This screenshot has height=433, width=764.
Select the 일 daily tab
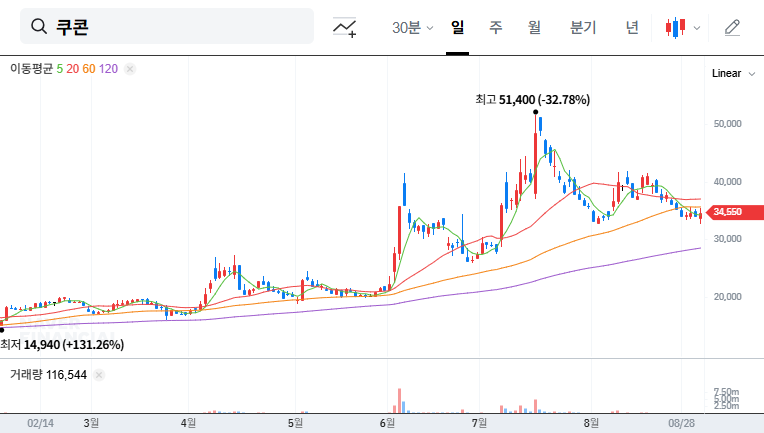coord(457,27)
